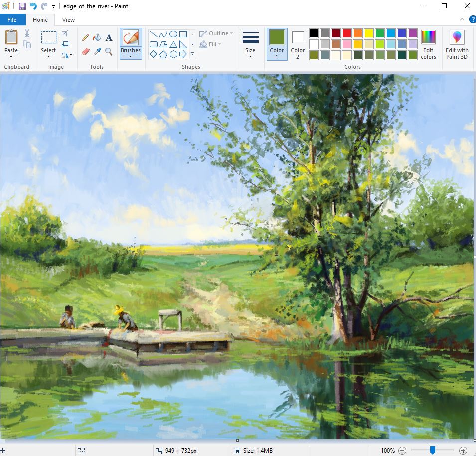
Task: Switch active color slot to Color 2
Action: click(x=298, y=44)
